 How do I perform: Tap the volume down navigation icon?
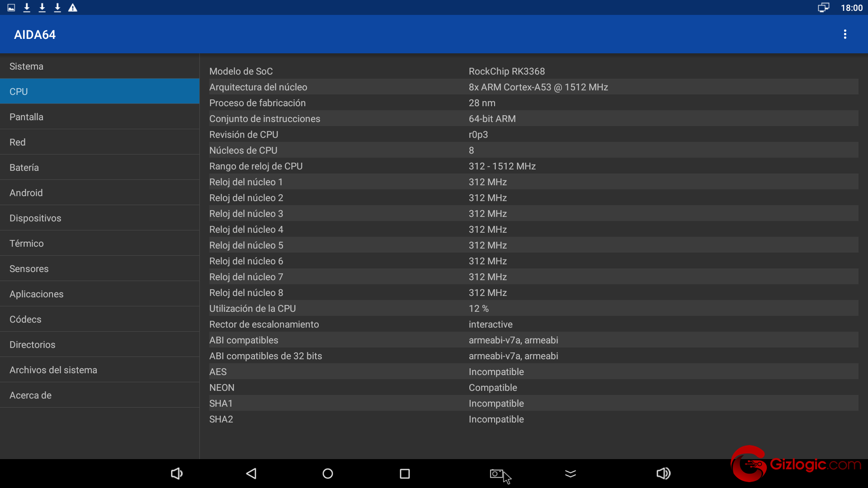pos(176,473)
